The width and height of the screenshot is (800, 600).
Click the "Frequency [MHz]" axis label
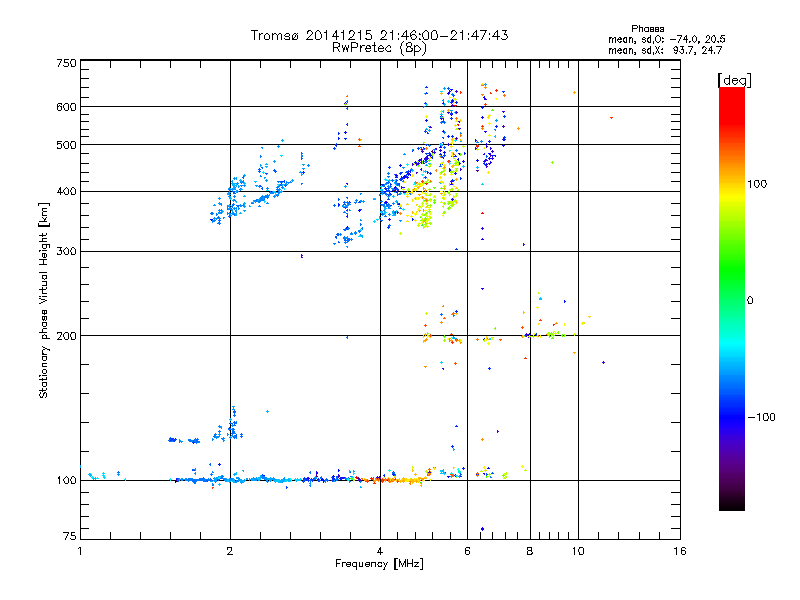coord(379,564)
